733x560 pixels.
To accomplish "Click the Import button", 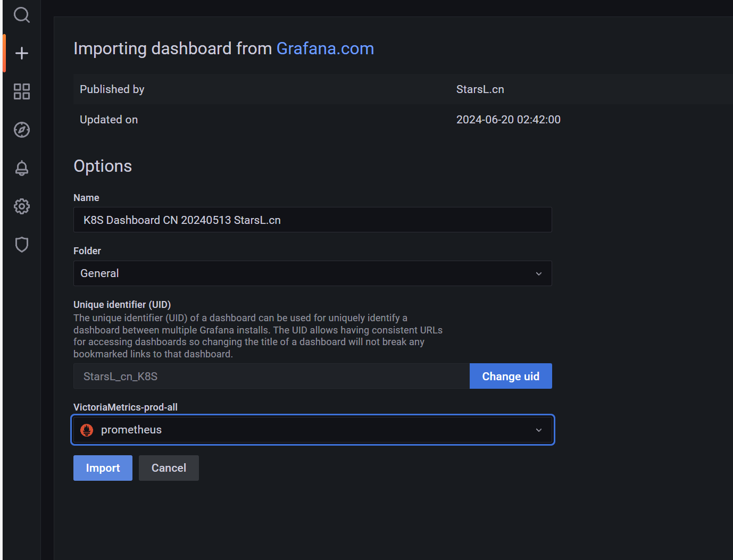I will pyautogui.click(x=103, y=468).
